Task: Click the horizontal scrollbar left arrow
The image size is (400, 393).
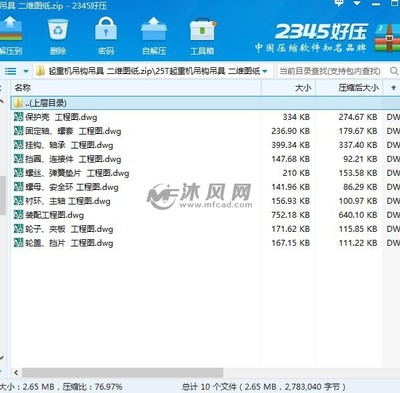Action: [x=16, y=372]
